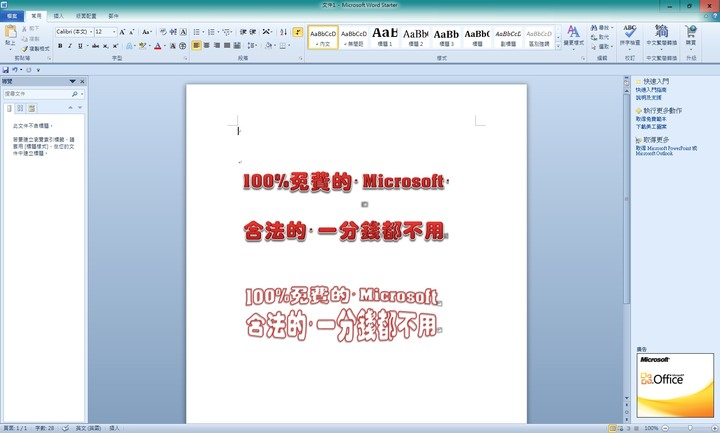Open the File (檔案) tab
720x433 pixels.
[x=12, y=16]
